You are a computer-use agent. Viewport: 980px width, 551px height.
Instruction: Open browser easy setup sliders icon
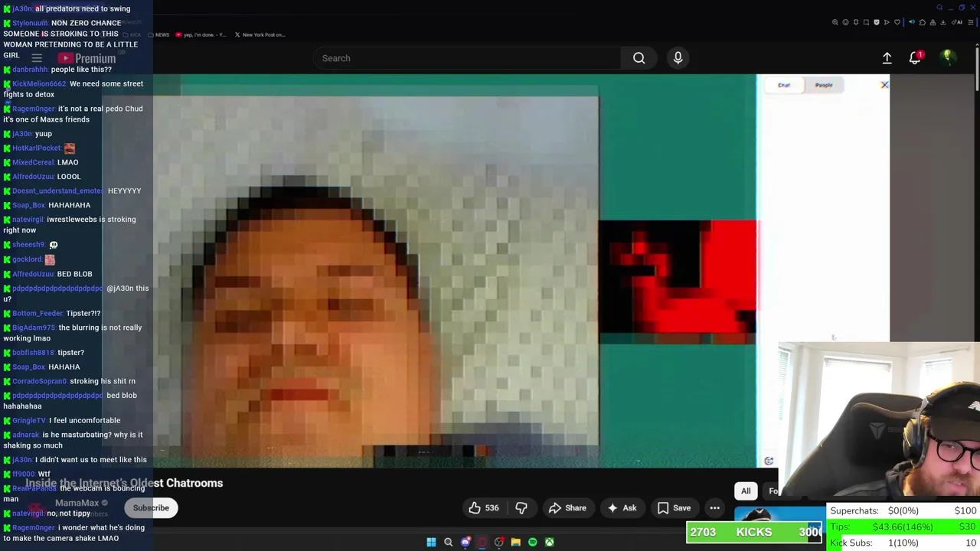tap(971, 22)
